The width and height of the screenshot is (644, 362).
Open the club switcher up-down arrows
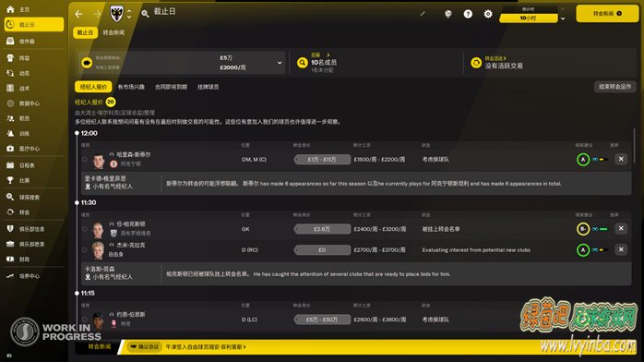click(x=129, y=14)
